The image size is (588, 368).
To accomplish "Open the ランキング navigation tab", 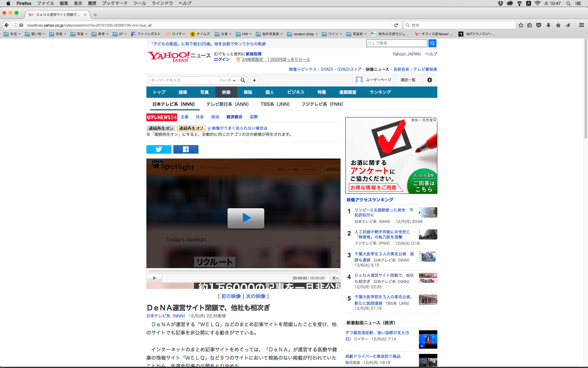I will point(380,92).
